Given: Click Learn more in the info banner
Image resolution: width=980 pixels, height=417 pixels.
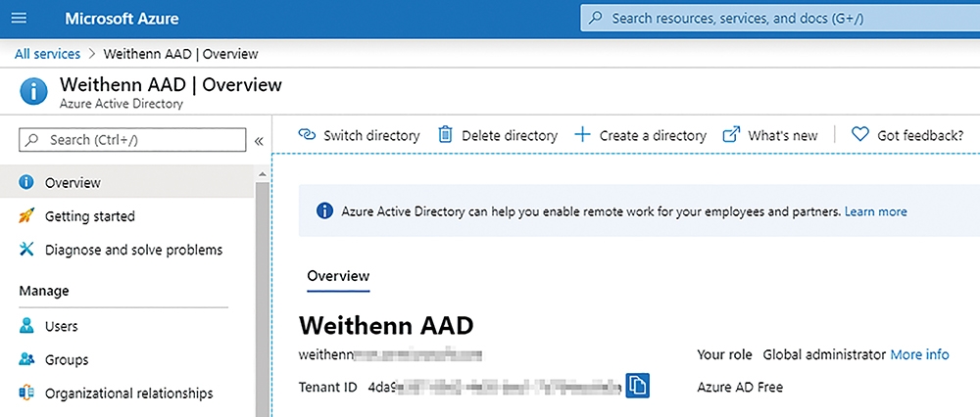Looking at the screenshot, I should click(875, 211).
